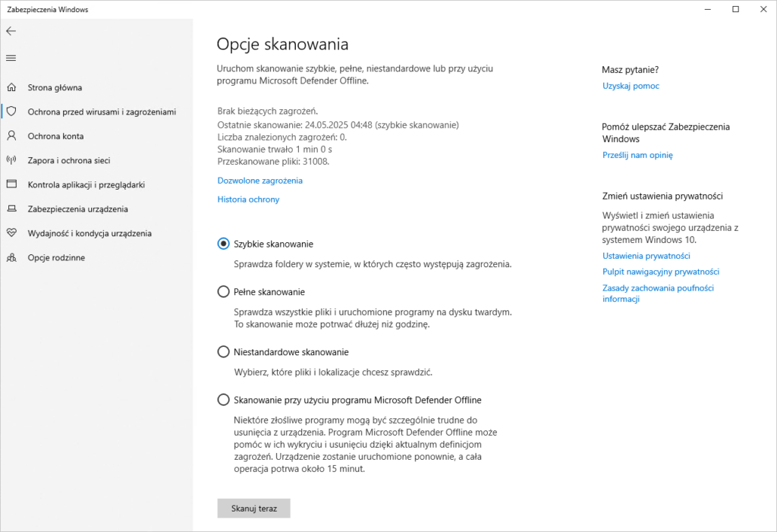Viewport: 777px width, 532px height.
Task: Open the Historia ochrony link
Action: pos(248,200)
